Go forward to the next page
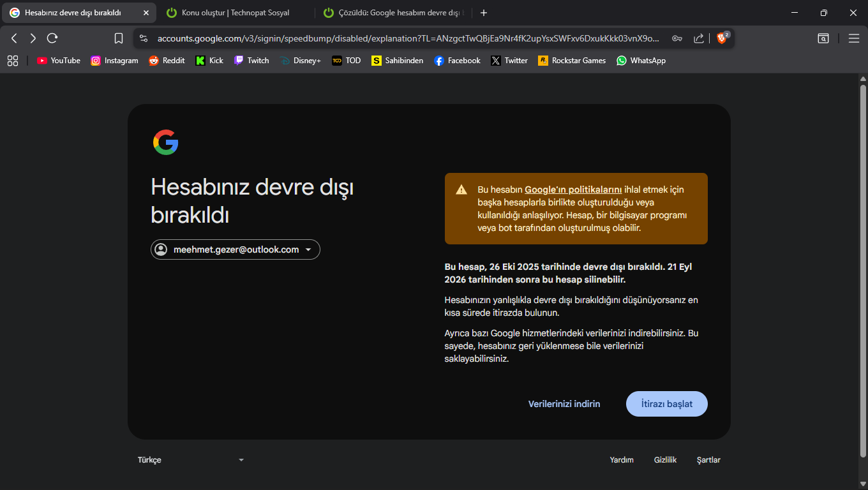The width and height of the screenshot is (868, 490). point(33,38)
